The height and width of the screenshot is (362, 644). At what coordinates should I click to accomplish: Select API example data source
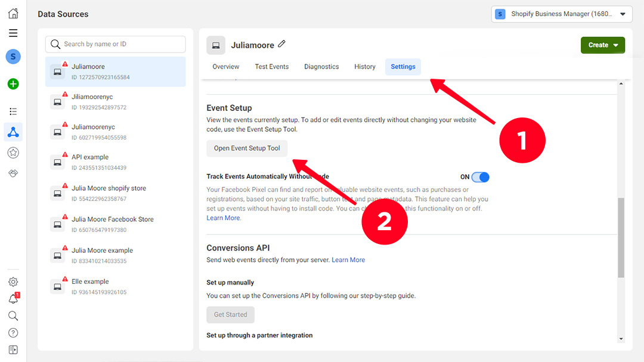(116, 162)
